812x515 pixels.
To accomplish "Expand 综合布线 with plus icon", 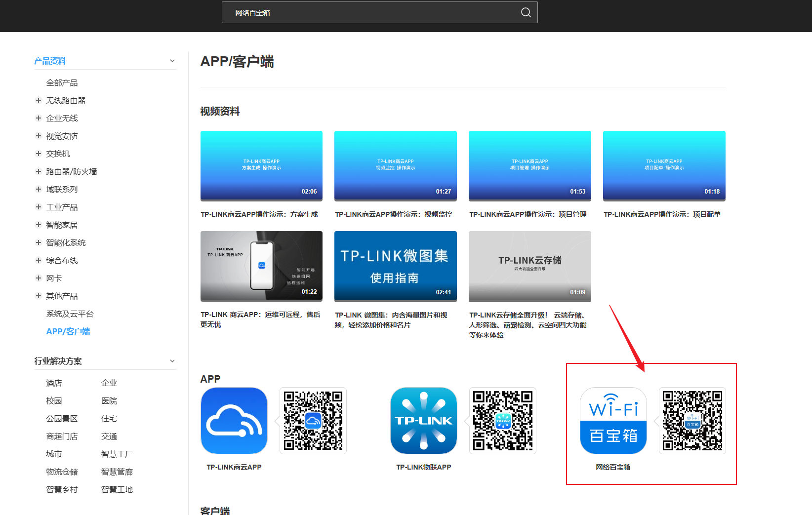I will (39, 260).
